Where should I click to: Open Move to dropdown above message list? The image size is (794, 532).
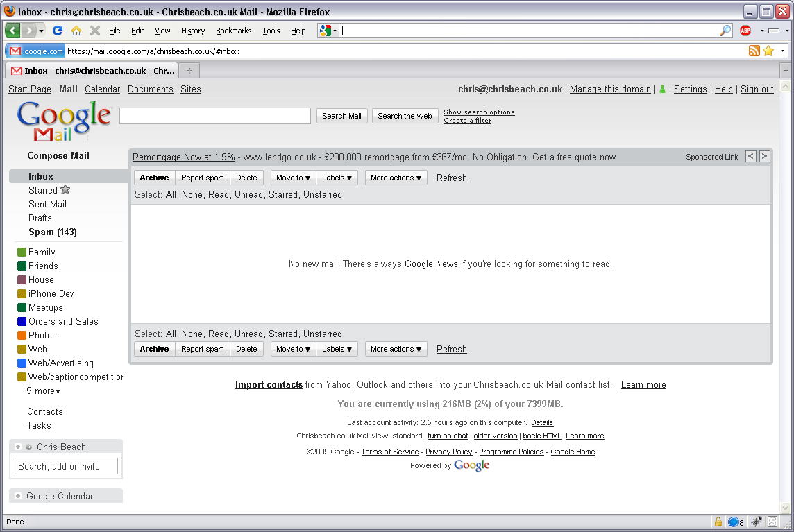point(293,178)
